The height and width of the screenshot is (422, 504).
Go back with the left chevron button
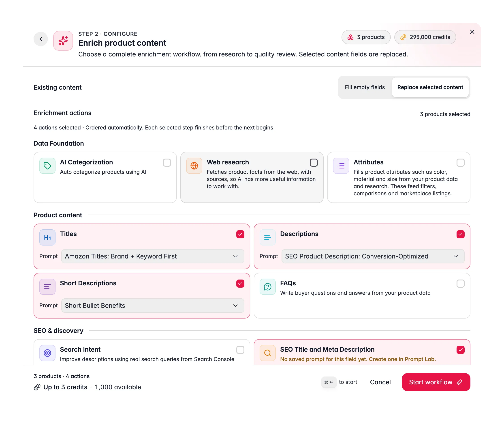(x=41, y=39)
